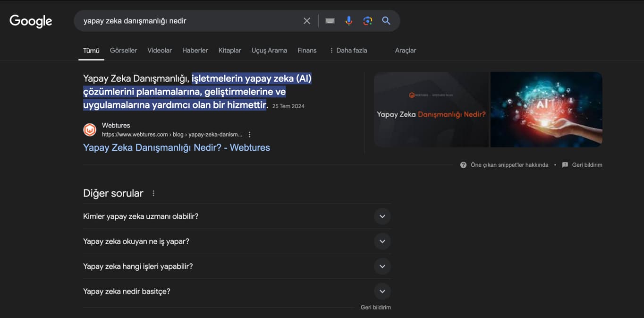The height and width of the screenshot is (318, 644).
Task: Focus the search input field
Action: point(189,21)
